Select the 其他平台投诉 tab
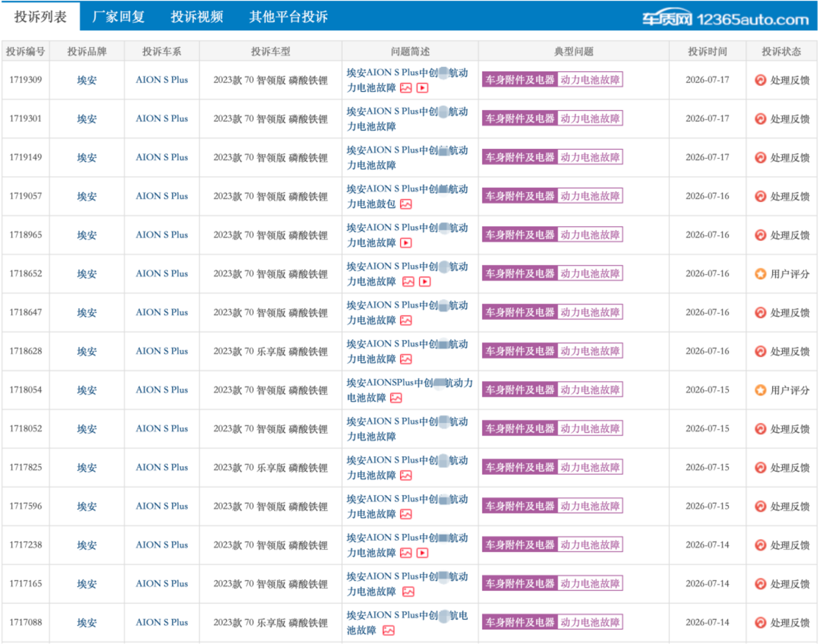This screenshot has width=820, height=644. (x=288, y=17)
